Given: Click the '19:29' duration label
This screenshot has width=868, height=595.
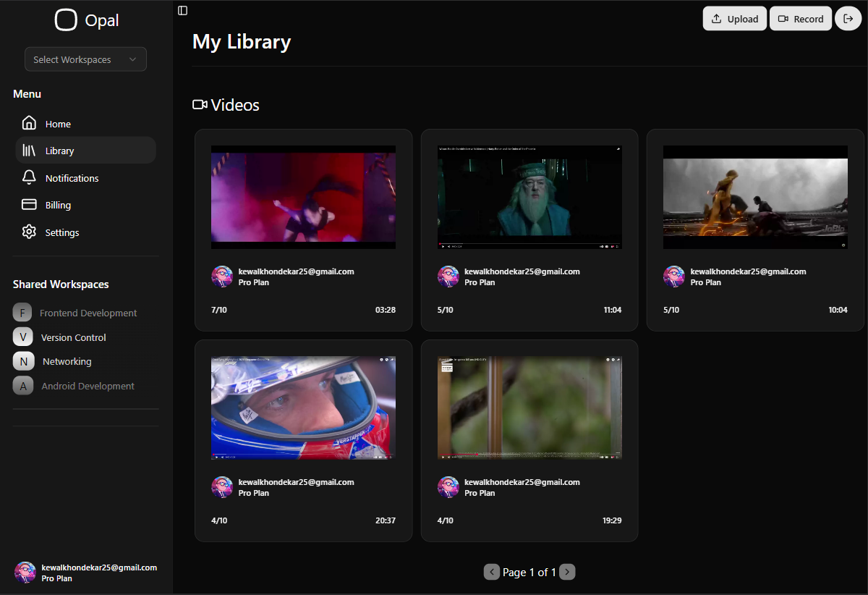Looking at the screenshot, I should tap(612, 520).
